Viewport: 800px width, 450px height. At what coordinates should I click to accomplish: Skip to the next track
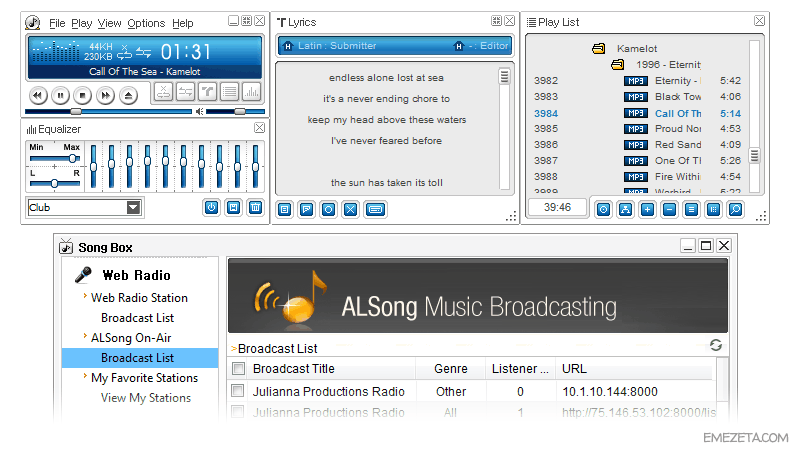coord(105,95)
